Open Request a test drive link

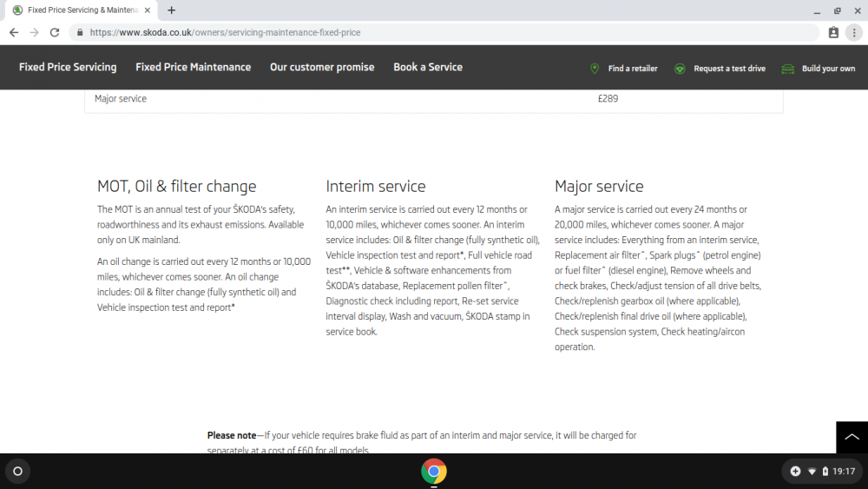coord(730,69)
